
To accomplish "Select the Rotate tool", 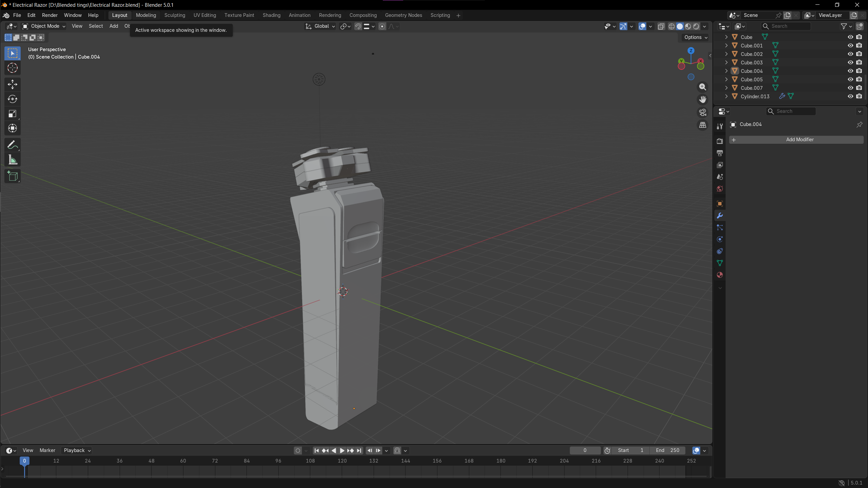I will [13, 99].
